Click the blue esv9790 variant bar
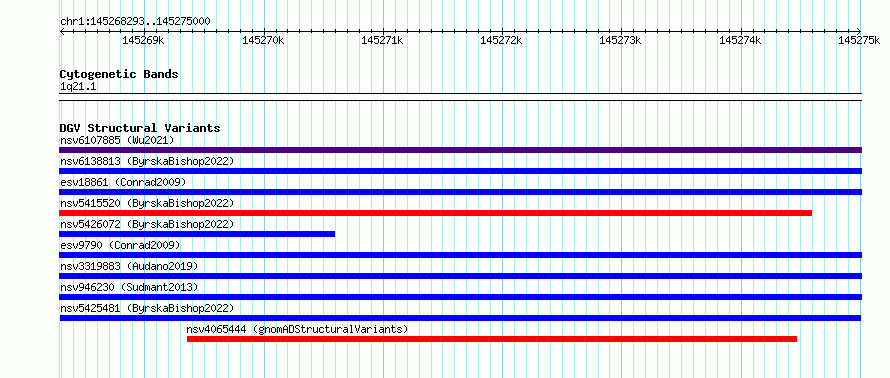 click(x=460, y=255)
